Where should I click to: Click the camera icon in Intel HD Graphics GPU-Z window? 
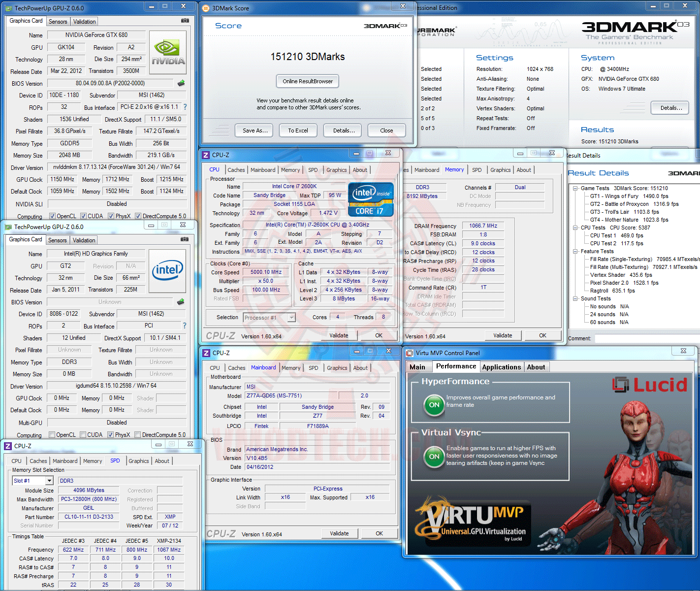click(185, 239)
